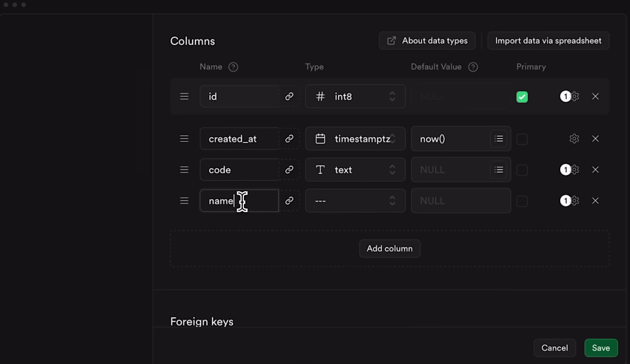Image resolution: width=630 pixels, height=364 pixels.
Task: Open the int8 type dropdown
Action: [355, 97]
